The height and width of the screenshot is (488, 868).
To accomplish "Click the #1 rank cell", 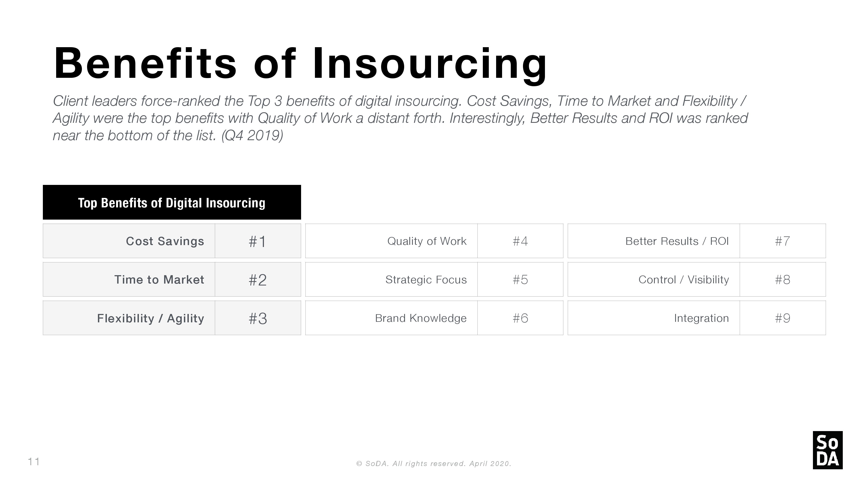I will pos(258,241).
